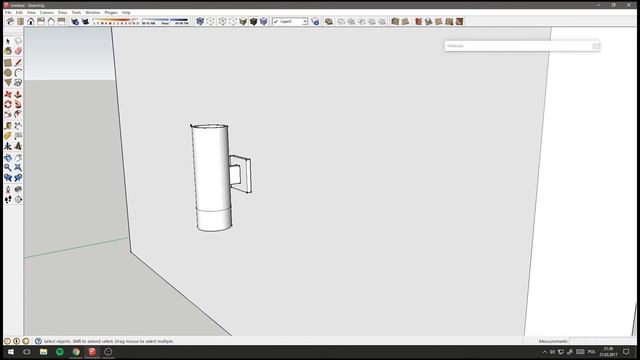The image size is (640, 360).
Task: Switch to Iso view
Action: click(x=10, y=21)
